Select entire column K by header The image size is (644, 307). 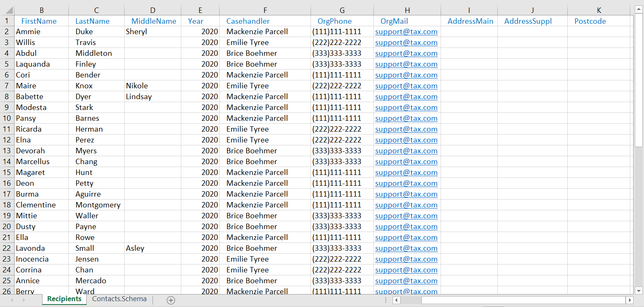599,10
